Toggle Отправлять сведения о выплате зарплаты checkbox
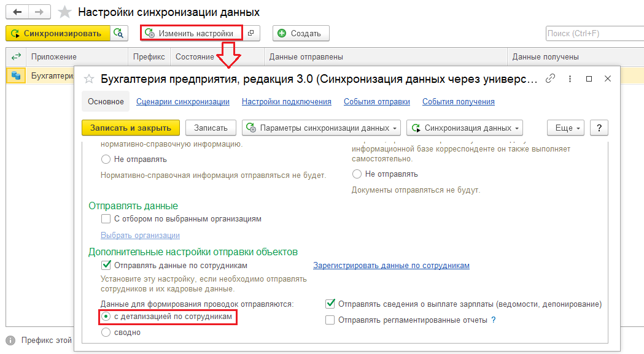The height and width of the screenshot is (354, 644). tap(330, 304)
